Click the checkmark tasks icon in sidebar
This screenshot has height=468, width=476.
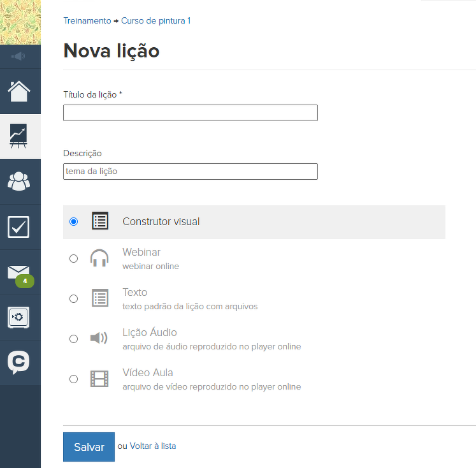point(19,227)
